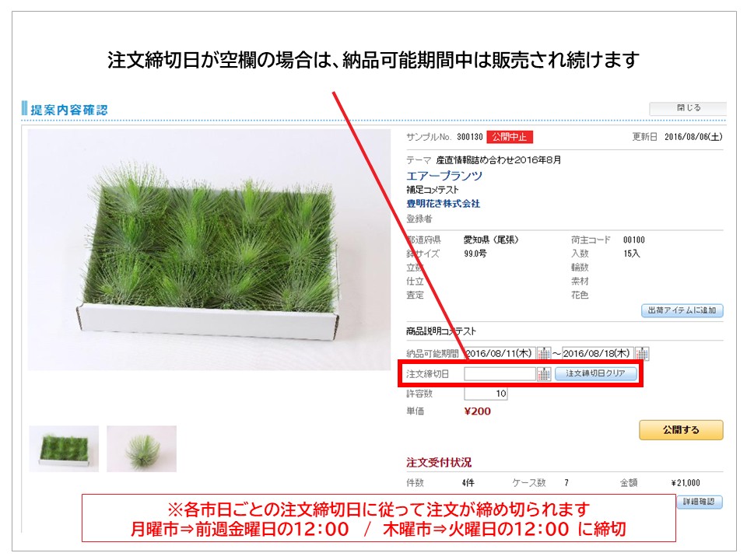This screenshot has height=560, width=747.
Task: Click delivery end date field 2016/08/18
Action: tap(598, 353)
